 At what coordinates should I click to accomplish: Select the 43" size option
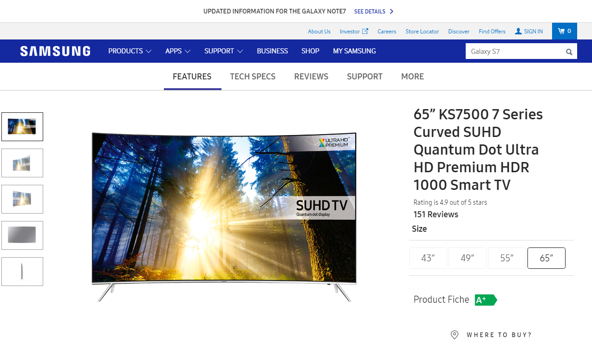[x=428, y=258]
